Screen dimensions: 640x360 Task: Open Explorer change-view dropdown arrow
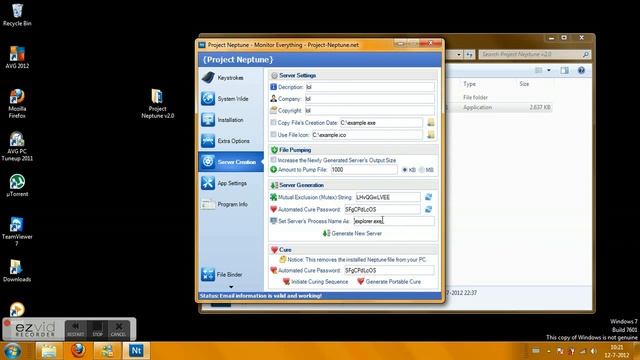549,71
